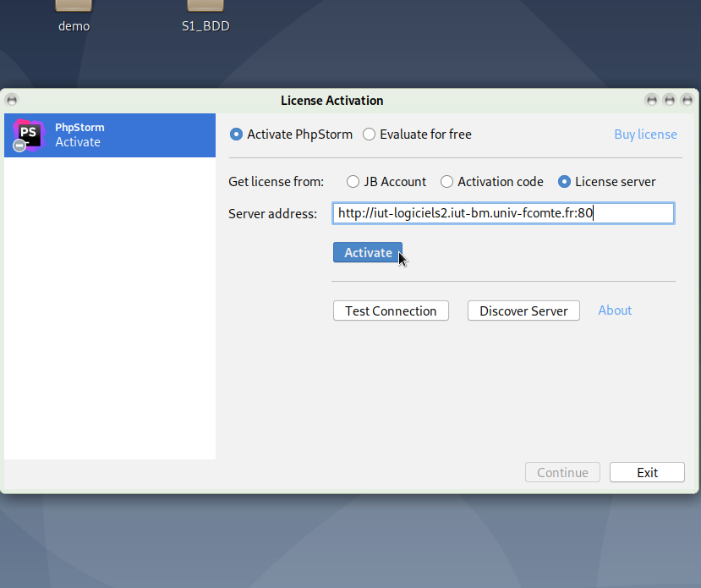This screenshot has width=701, height=588.
Task: Click the PhpStorm logo icon in sidebar
Action: click(28, 135)
